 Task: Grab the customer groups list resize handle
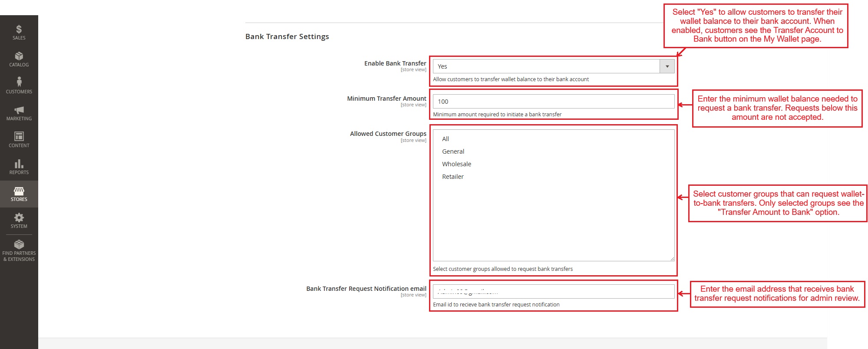point(672,259)
